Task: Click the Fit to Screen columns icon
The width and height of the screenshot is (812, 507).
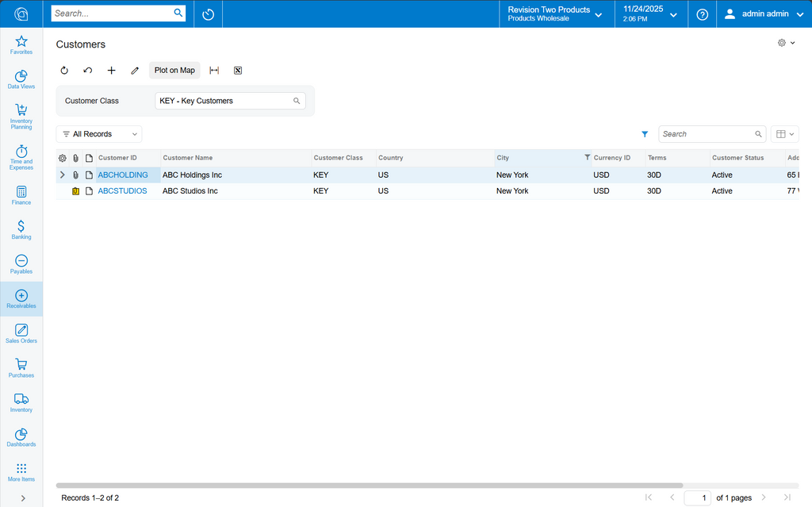Action: click(x=214, y=71)
